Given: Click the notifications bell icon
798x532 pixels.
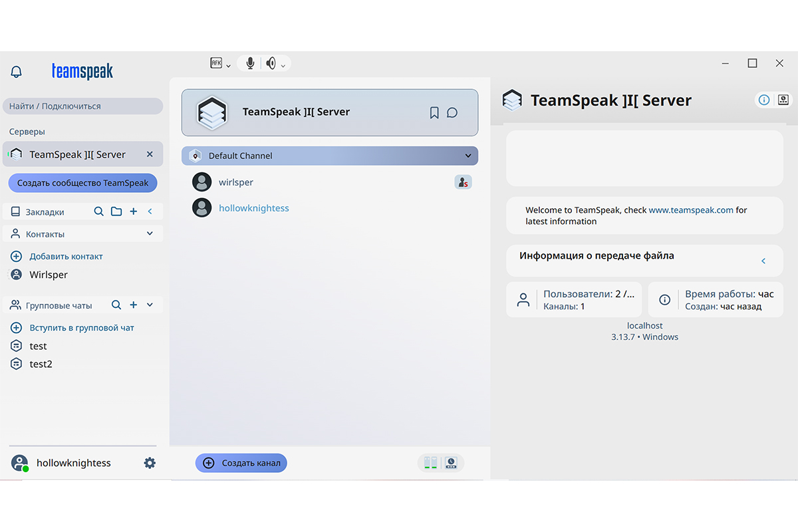Looking at the screenshot, I should pos(16,71).
